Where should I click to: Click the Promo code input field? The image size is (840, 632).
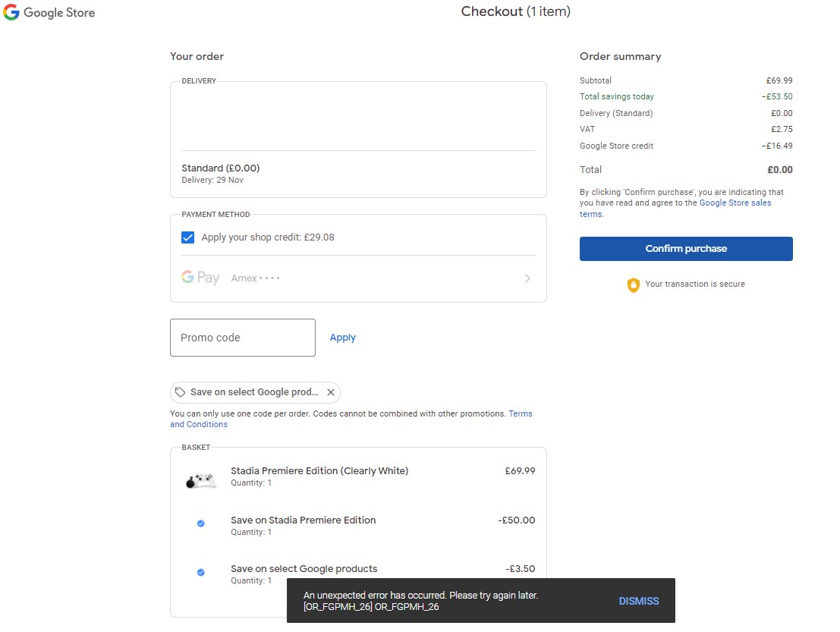pyautogui.click(x=243, y=338)
